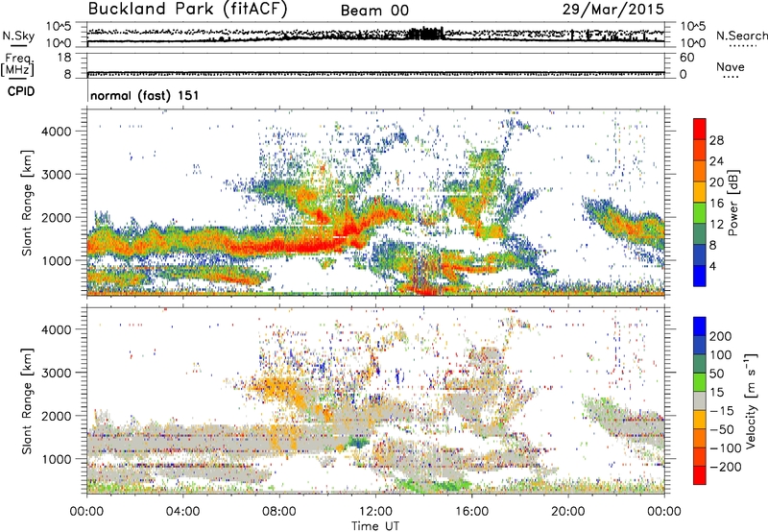Click the "Freq. [MHz]" axis label

17,65
